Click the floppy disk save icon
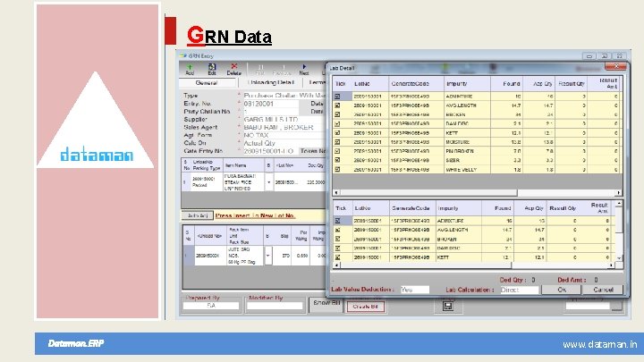 pyautogui.click(x=448, y=307)
